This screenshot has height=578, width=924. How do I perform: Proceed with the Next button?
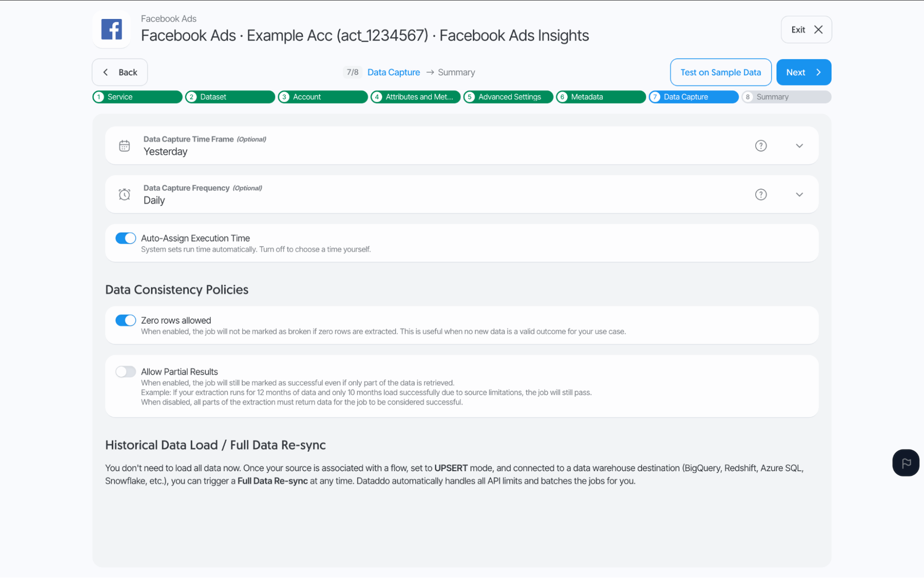coord(804,72)
